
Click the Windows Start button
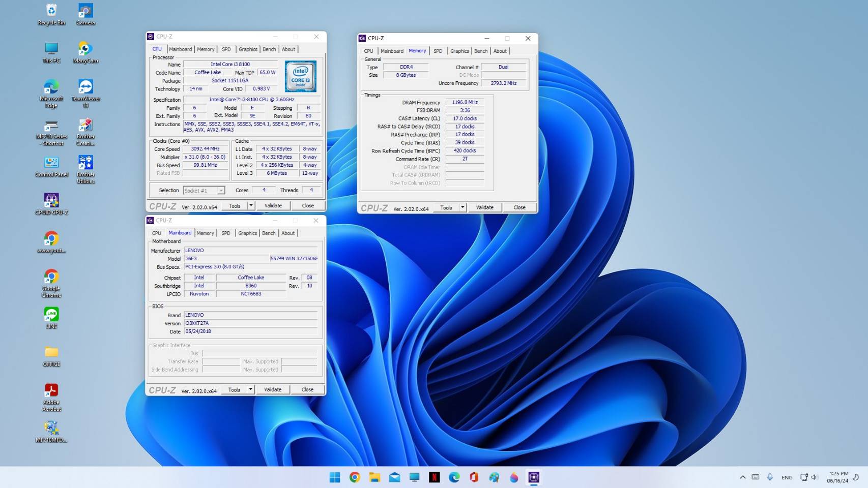335,477
